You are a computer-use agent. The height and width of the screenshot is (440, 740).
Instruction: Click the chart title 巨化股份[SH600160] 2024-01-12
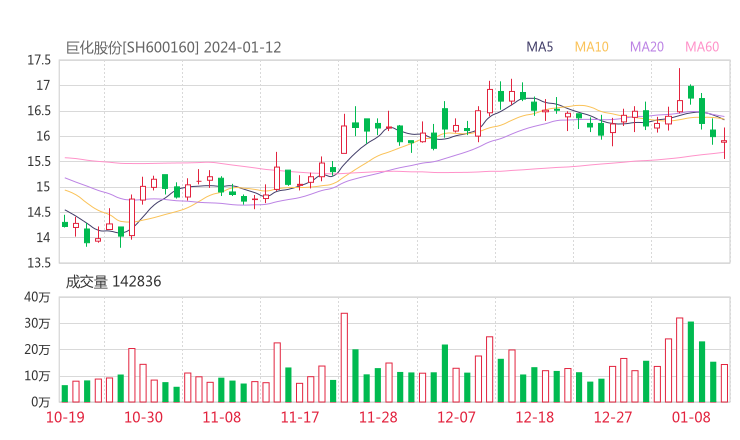coord(173,48)
